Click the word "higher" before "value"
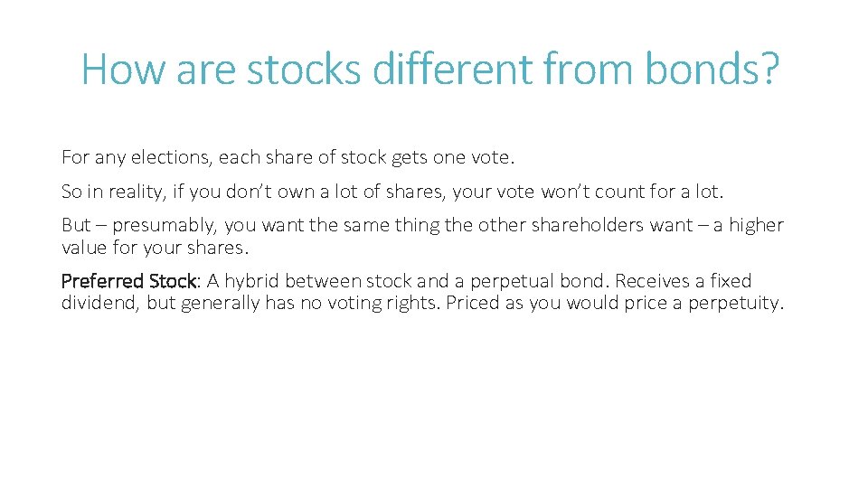Image resolution: width=868 pixels, height=488 pixels. point(756,225)
